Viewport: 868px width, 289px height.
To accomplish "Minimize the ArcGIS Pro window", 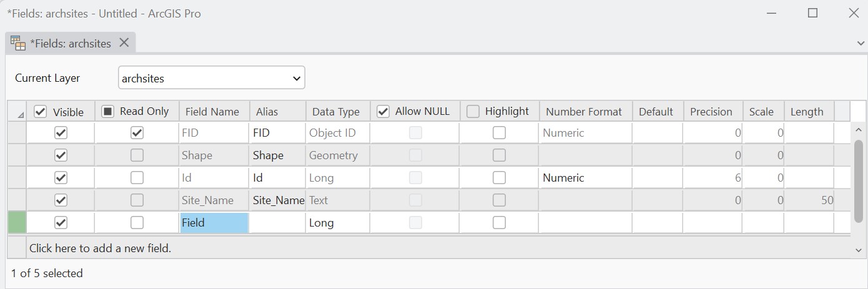I will point(772,13).
